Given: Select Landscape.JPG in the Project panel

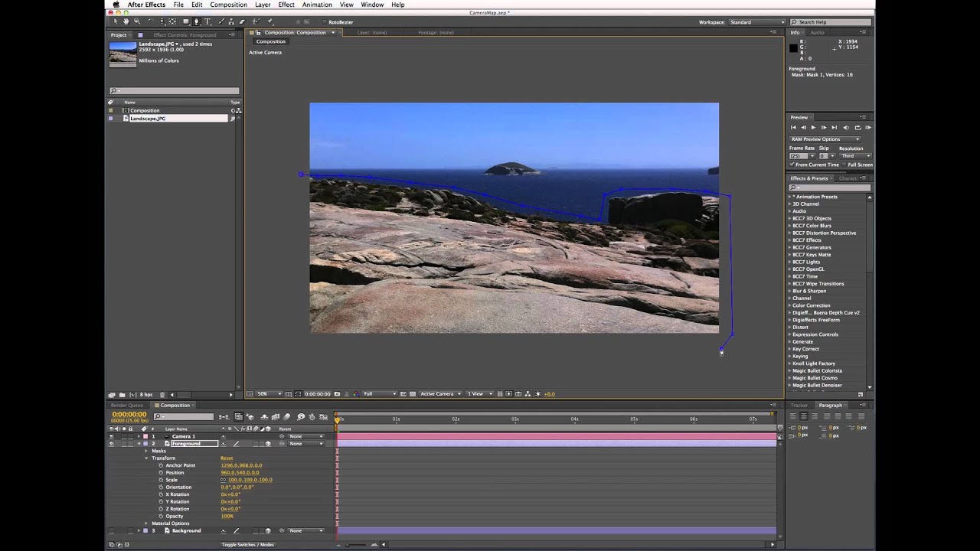Looking at the screenshot, I should (148, 119).
